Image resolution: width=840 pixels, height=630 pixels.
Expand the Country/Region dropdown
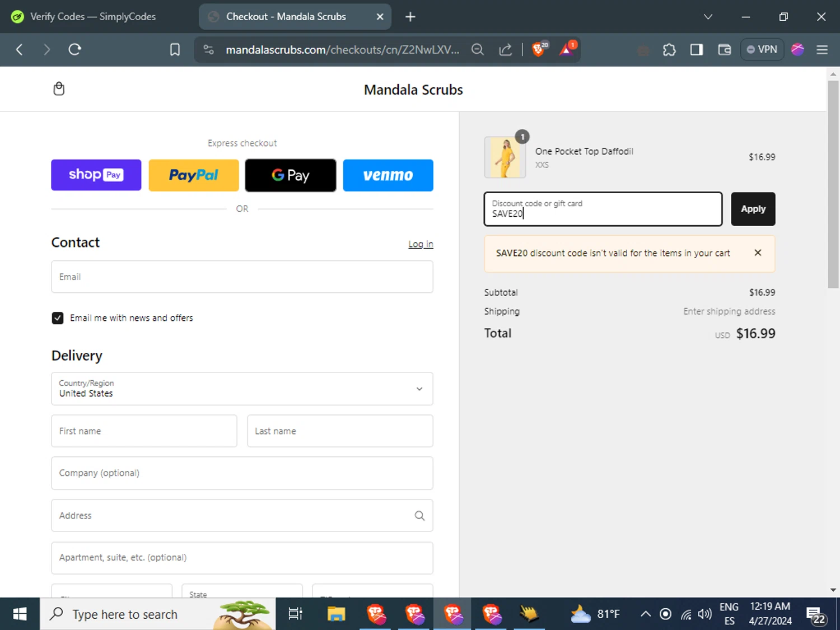click(x=242, y=389)
